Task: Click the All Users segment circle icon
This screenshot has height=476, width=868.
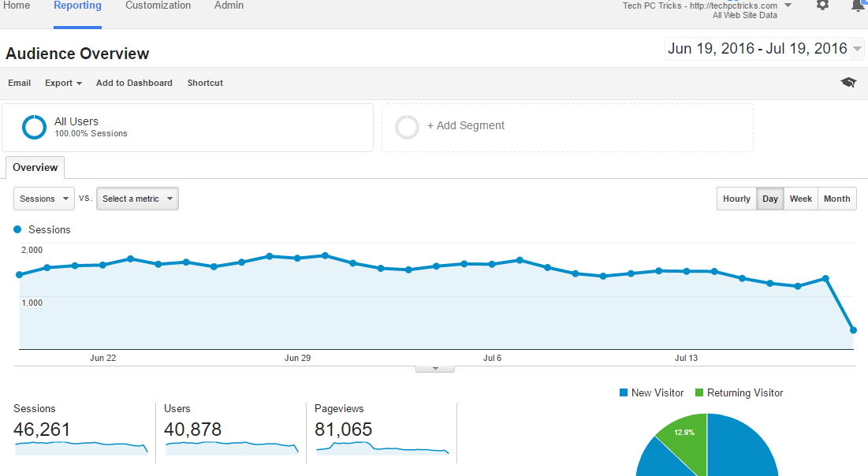Action: click(x=34, y=127)
